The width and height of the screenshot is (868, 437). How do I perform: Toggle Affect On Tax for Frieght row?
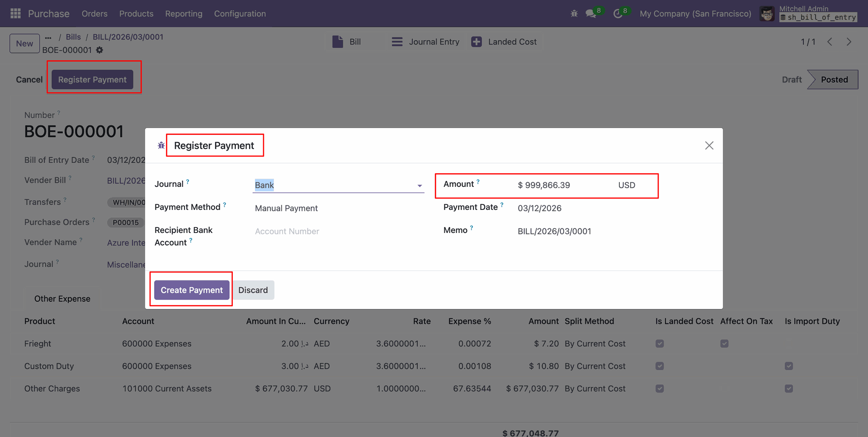pyautogui.click(x=724, y=344)
